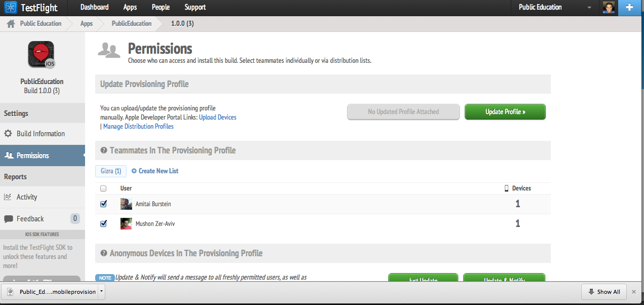
Task: Select the Permissions sidebar item
Action: (x=43, y=156)
